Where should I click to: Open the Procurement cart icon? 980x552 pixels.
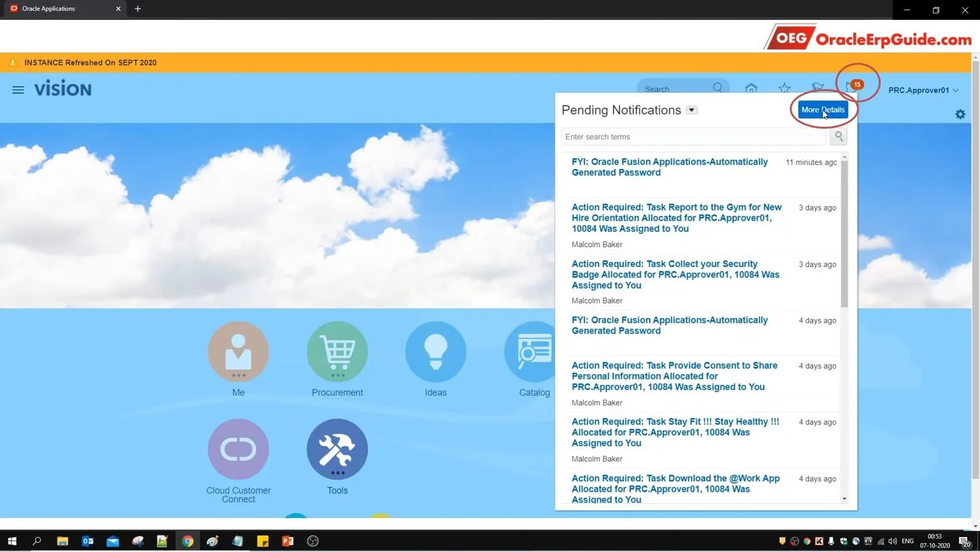coord(337,352)
